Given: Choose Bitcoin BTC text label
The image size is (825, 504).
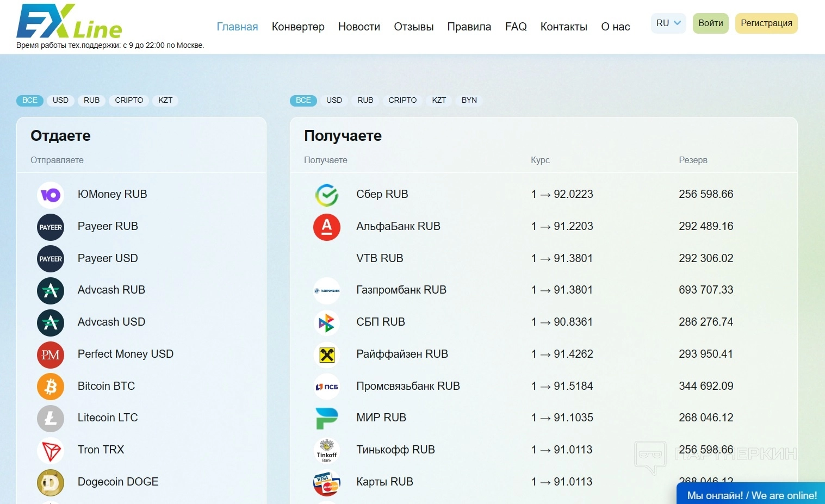Looking at the screenshot, I should click(106, 386).
